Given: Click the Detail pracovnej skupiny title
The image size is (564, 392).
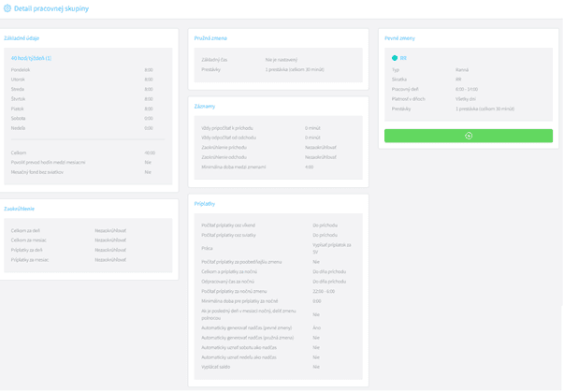Looking at the screenshot, I should pyautogui.click(x=53, y=8).
